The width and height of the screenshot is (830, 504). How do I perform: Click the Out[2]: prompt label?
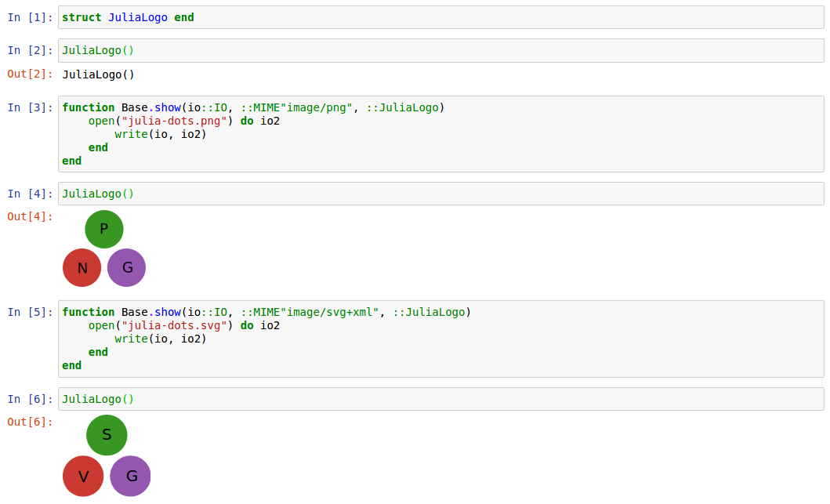coord(30,74)
